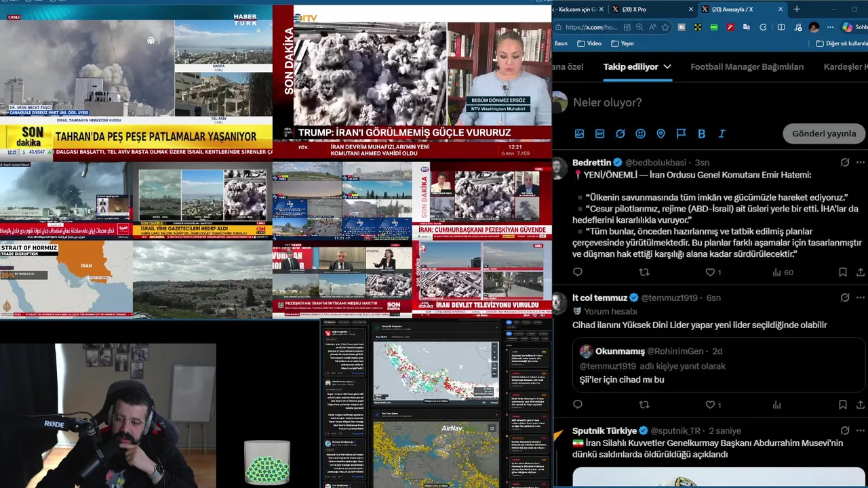
Task: Click the flag icon in composer toolbar
Action: coord(681,134)
